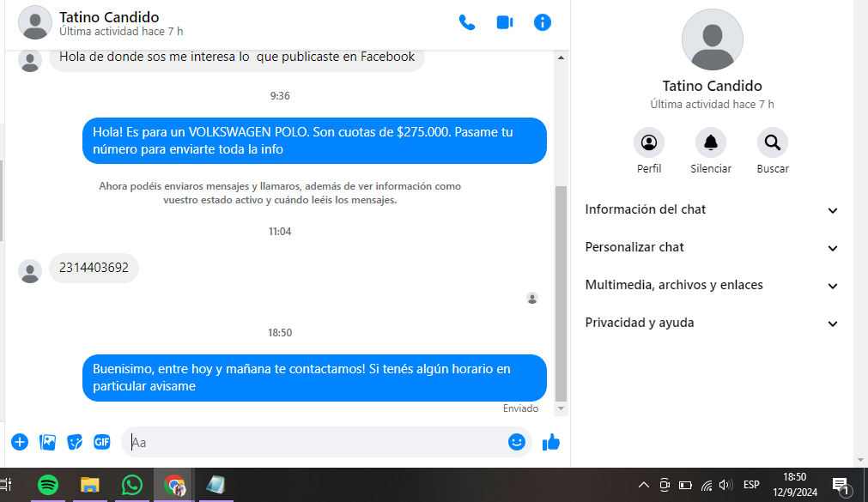Search the conversation with Buscar
Viewport: 868px width, 502px height.
point(773,142)
